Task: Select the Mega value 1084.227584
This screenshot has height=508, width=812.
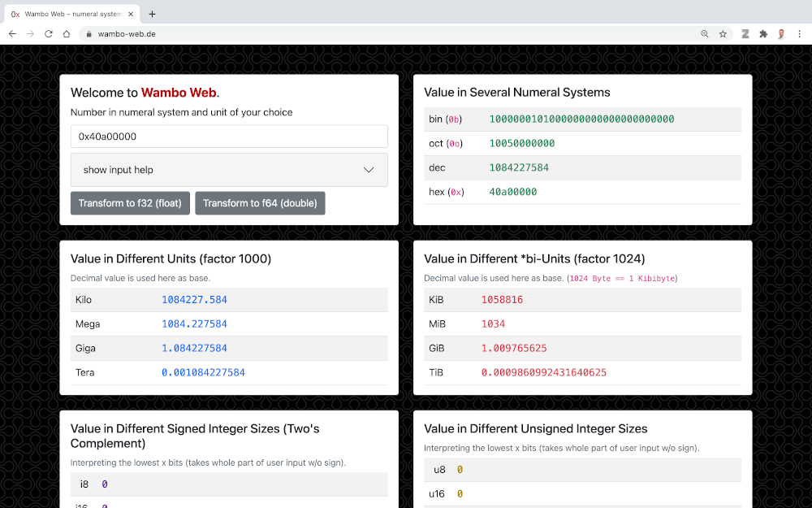Action: point(194,324)
